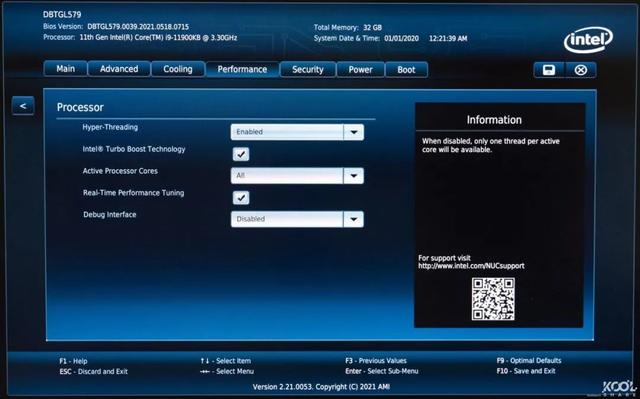Click the Real-Time Performance Tuning label
Screen dimensions: 640x399
click(x=133, y=193)
